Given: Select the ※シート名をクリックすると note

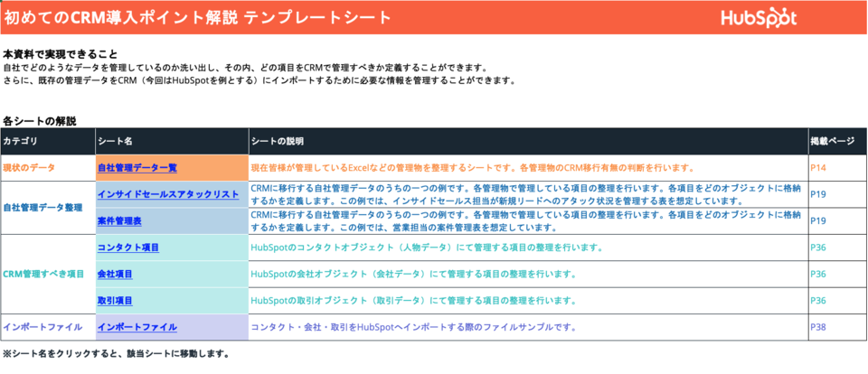Looking at the screenshot, I should (x=116, y=353).
